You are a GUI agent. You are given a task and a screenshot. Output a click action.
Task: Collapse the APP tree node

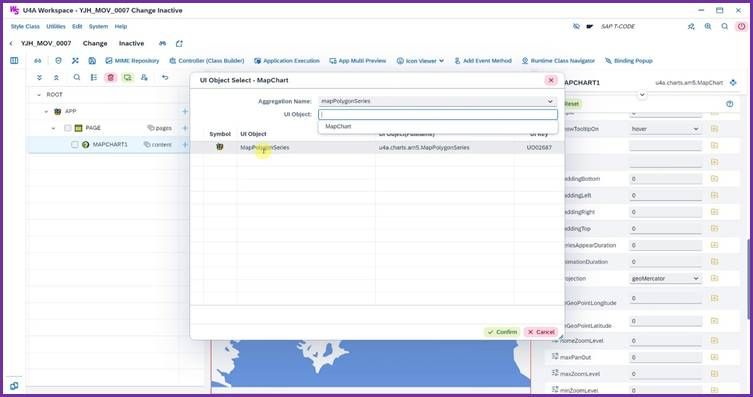46,111
